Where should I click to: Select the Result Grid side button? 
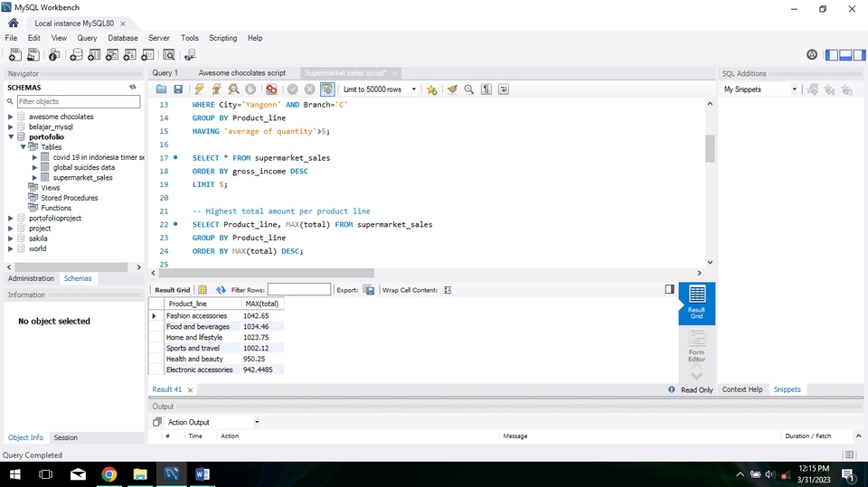(696, 303)
